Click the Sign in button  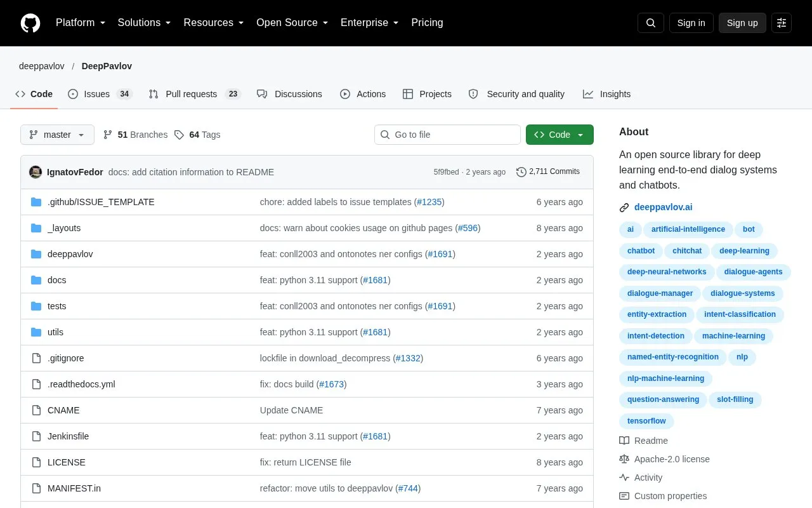691,23
